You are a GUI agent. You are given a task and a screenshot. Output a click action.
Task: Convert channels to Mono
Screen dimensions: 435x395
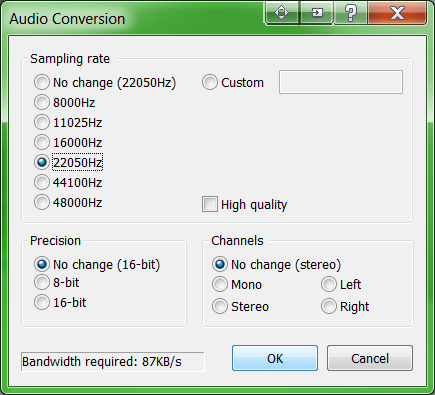coord(237,284)
